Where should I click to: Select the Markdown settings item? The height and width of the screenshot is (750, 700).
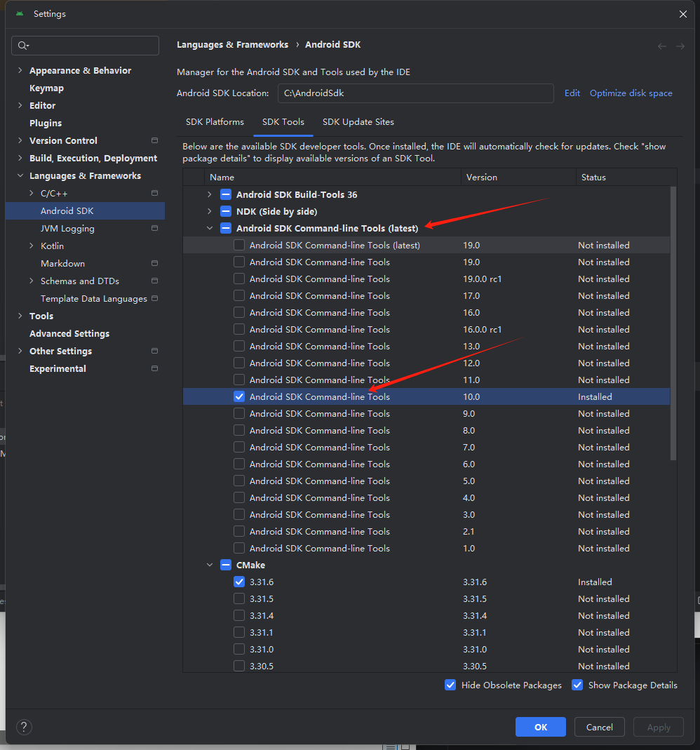[x=62, y=264]
